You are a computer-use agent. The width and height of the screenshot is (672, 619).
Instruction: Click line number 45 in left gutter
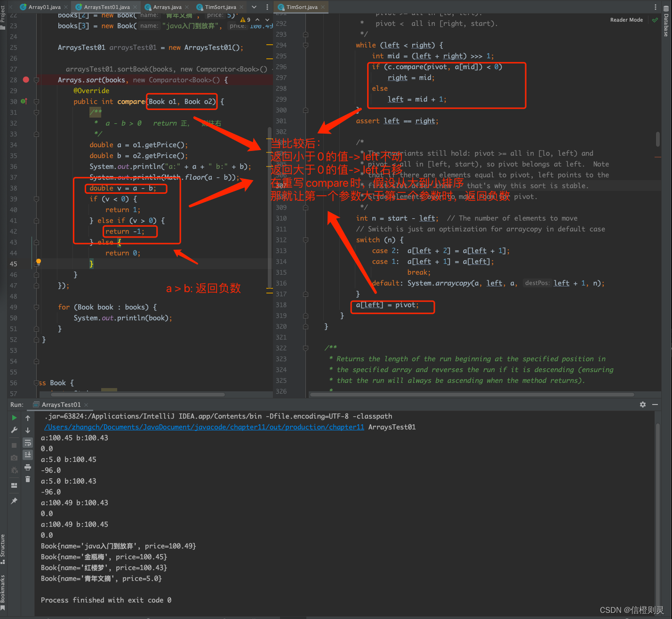[14, 264]
